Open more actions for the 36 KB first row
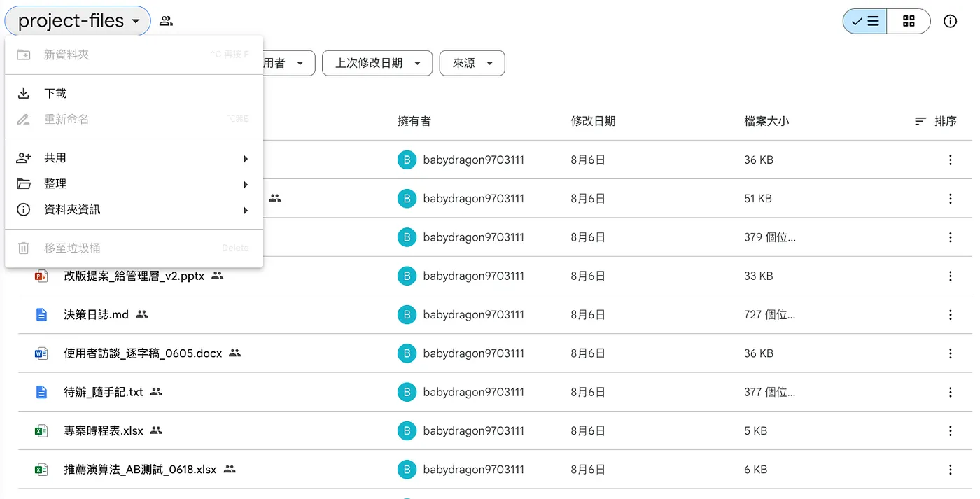Viewport: 980px width, 499px height. 950,160
